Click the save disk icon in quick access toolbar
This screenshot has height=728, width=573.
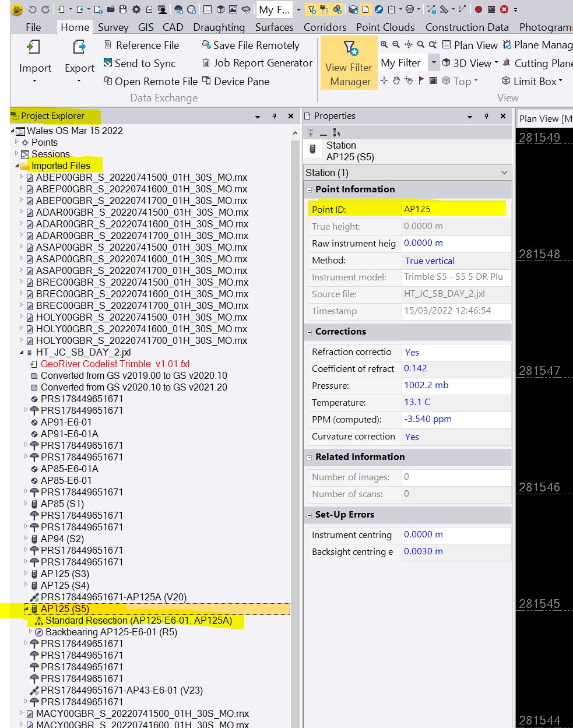point(123,9)
